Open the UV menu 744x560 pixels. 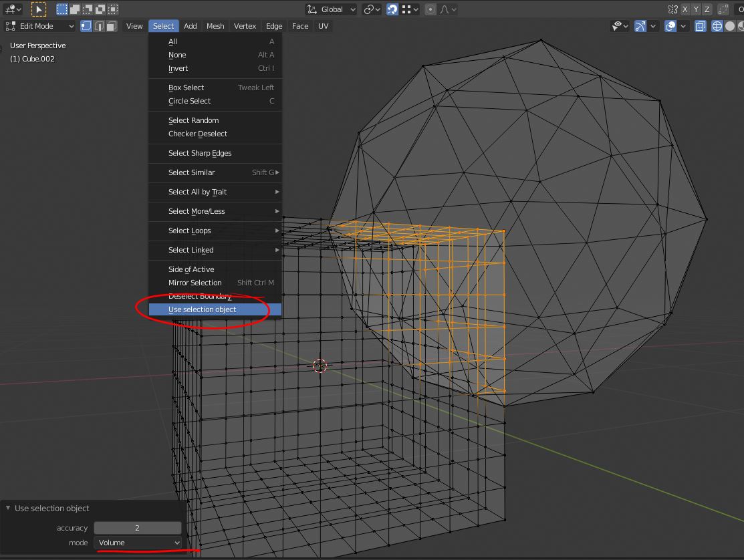(323, 26)
